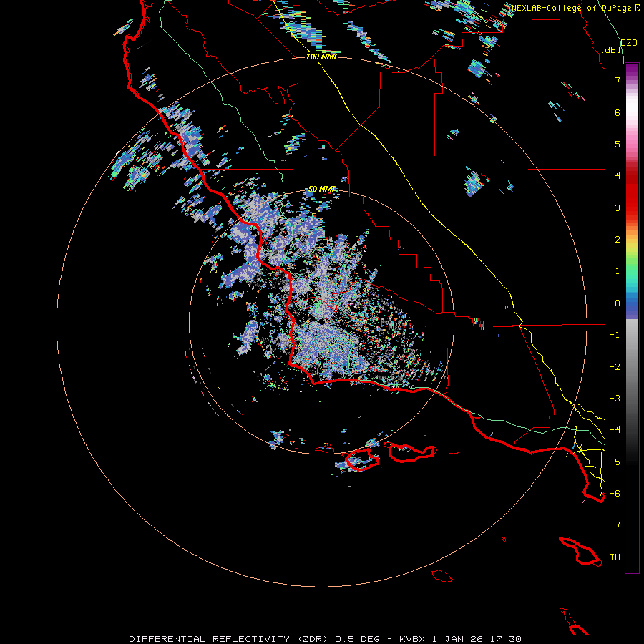The image size is (644, 644).
Task: Click the "2" tick on the color scale
Action: coord(618,240)
